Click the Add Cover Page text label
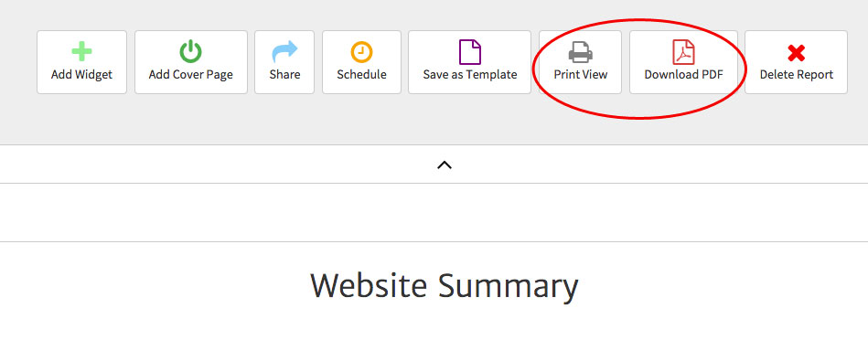The height and width of the screenshot is (340, 868). tap(191, 75)
